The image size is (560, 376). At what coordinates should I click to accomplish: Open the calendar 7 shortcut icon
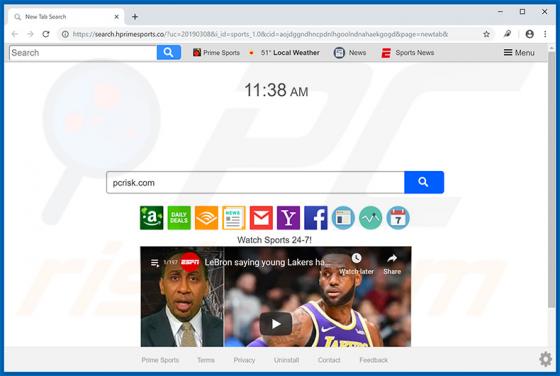[398, 218]
